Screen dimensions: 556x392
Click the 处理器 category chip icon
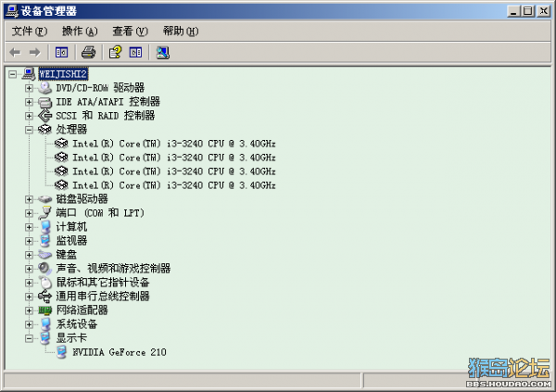pos(45,130)
